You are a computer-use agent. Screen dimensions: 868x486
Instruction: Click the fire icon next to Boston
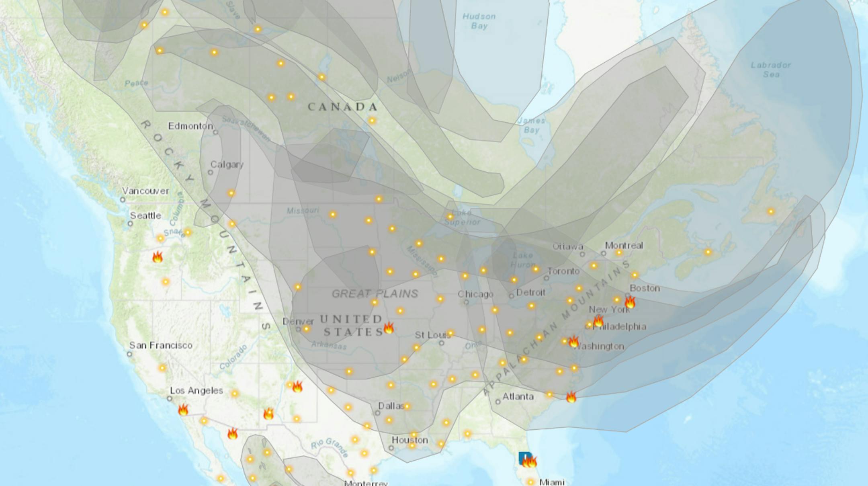click(630, 302)
